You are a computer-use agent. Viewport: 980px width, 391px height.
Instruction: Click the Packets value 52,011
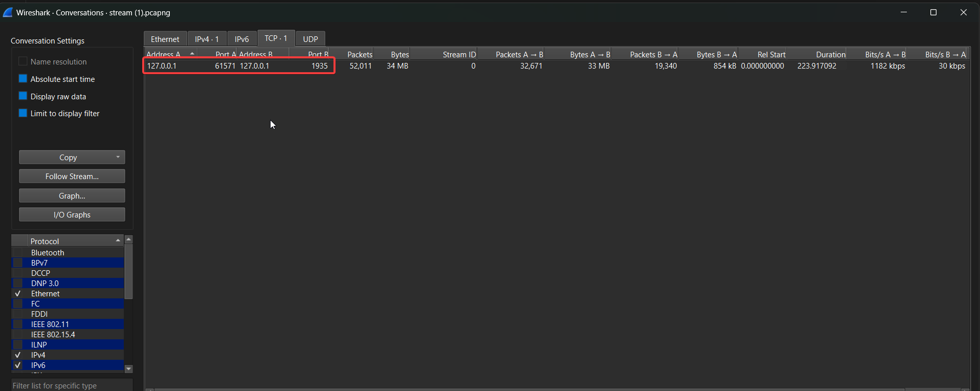coord(361,66)
